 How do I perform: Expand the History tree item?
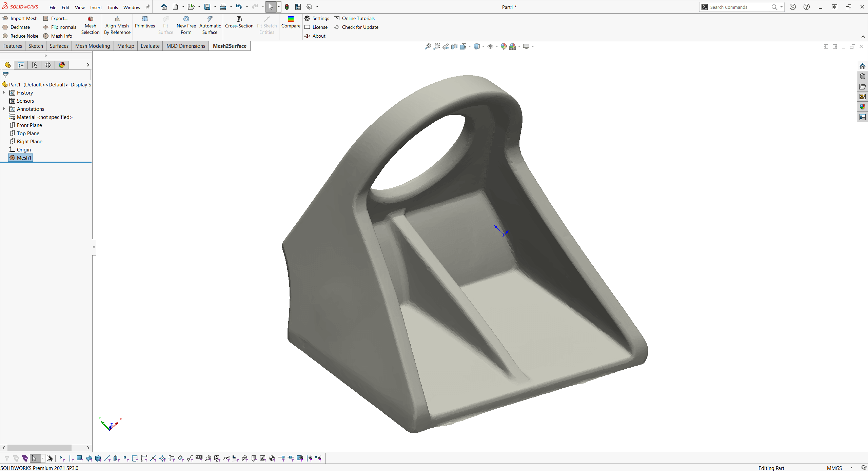point(5,92)
